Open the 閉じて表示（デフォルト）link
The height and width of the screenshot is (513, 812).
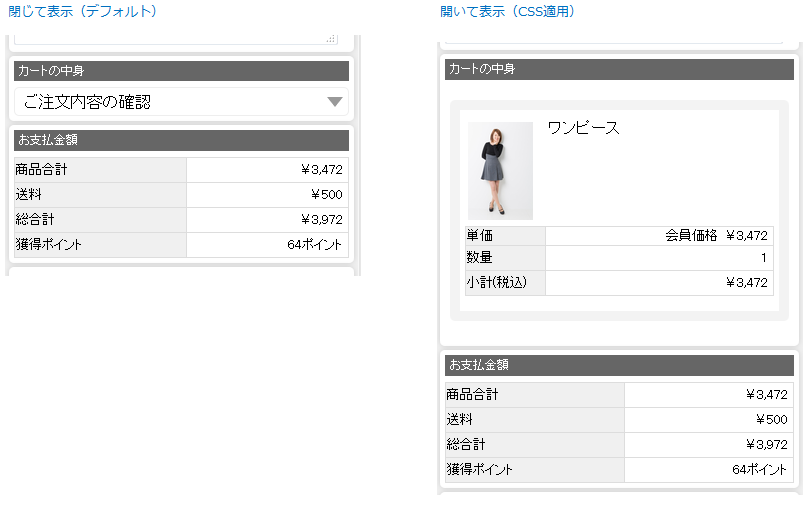pos(83,11)
